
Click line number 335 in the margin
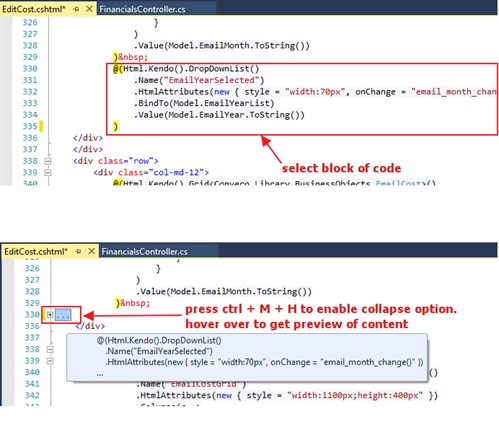(x=30, y=126)
